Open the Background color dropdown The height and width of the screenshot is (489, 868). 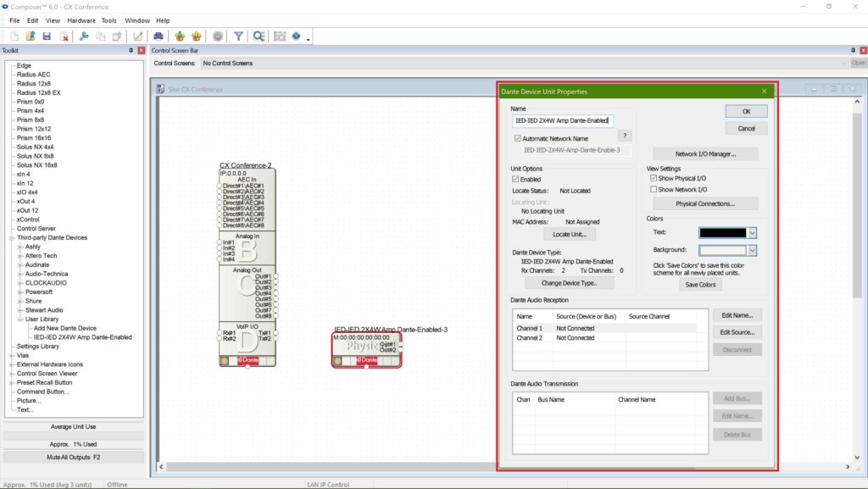752,251
